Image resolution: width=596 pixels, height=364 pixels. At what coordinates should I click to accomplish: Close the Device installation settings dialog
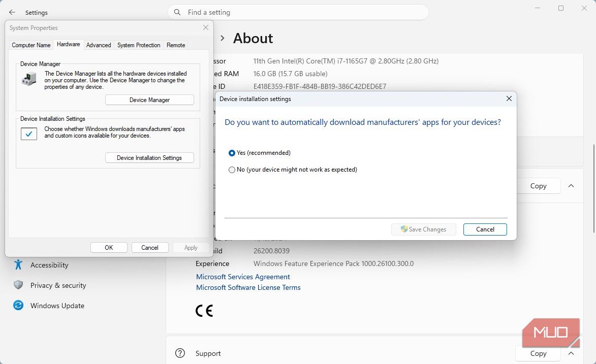[x=509, y=99]
